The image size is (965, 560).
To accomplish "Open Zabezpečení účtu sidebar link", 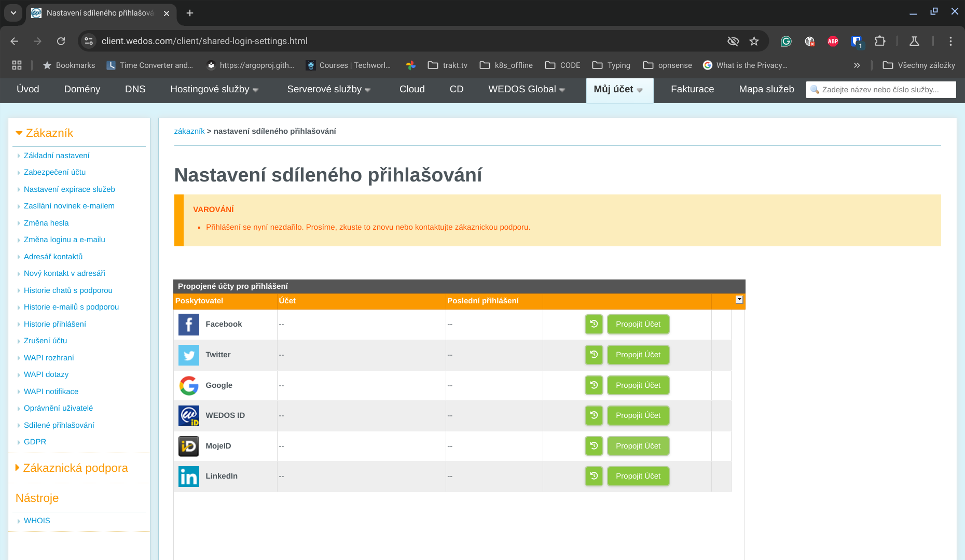I will tap(54, 172).
